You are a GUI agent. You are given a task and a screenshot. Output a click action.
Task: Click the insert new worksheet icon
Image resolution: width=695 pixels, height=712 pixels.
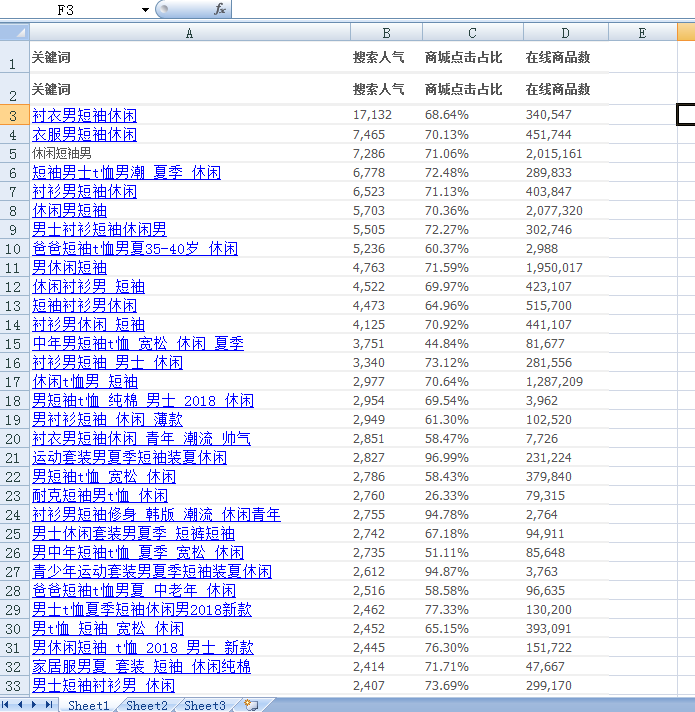251,705
